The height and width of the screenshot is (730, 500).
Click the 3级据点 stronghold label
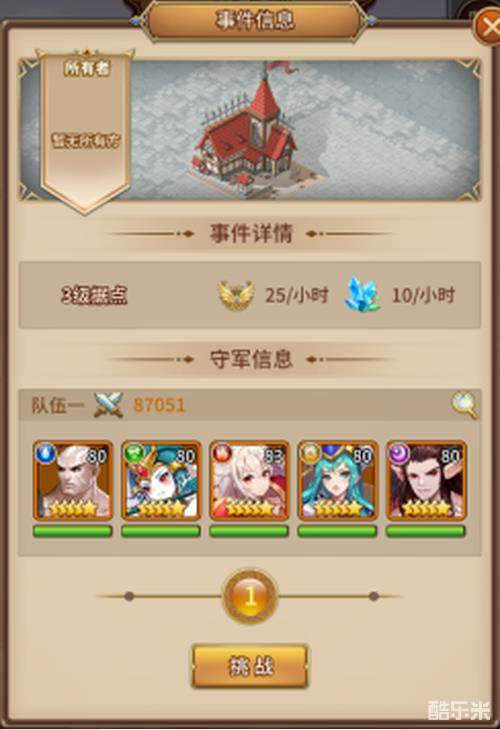[94, 295]
